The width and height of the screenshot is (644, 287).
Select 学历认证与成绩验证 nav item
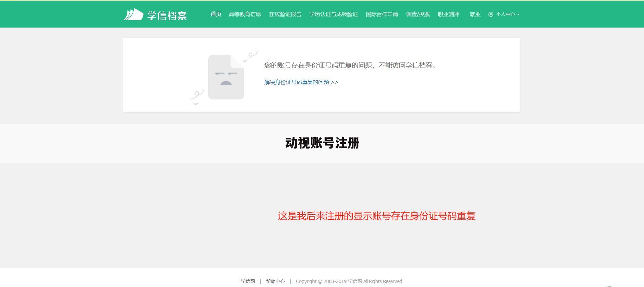point(334,14)
